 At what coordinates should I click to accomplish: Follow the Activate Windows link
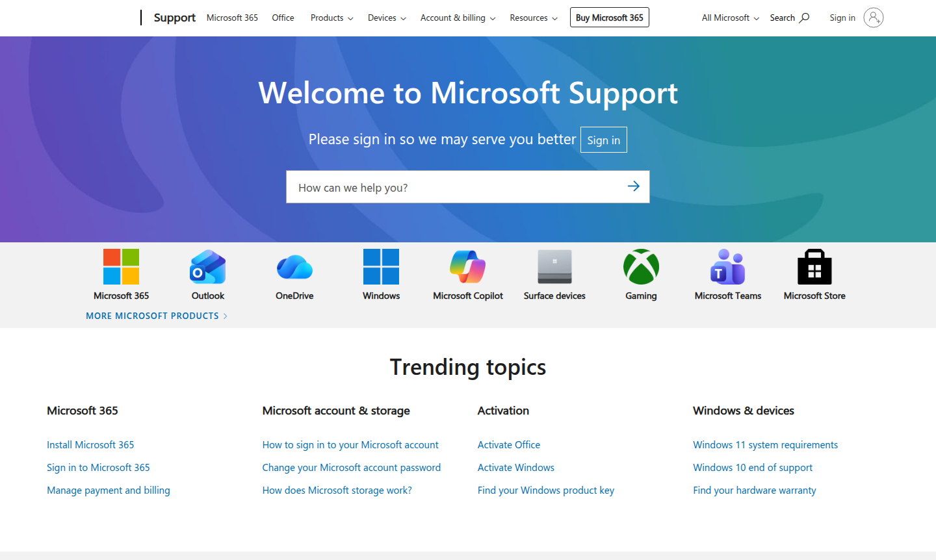point(516,467)
